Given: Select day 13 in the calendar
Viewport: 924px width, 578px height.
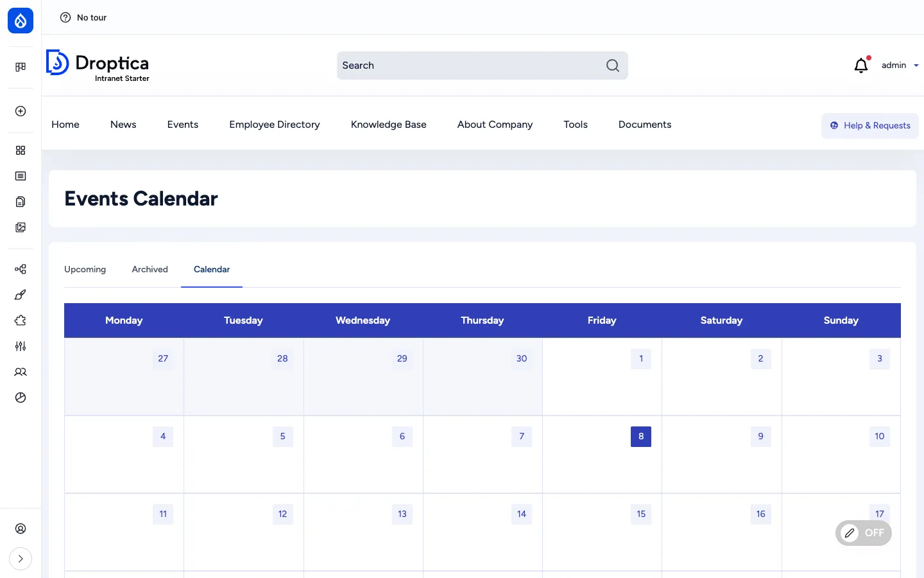Looking at the screenshot, I should pyautogui.click(x=402, y=514).
